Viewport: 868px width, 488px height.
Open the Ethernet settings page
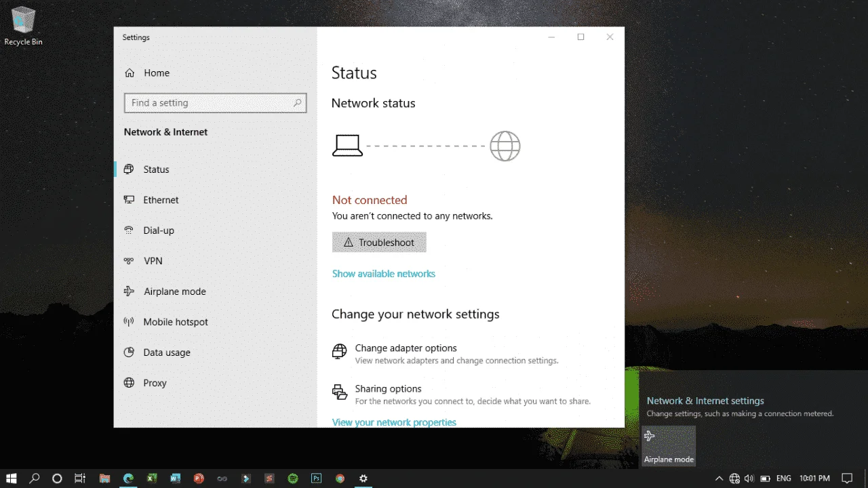tap(161, 200)
